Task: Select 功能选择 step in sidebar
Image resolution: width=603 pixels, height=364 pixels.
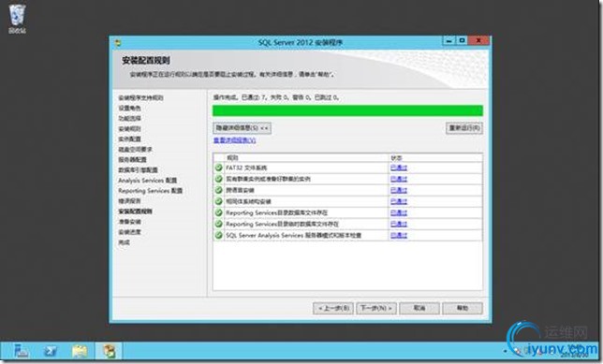Action: coord(129,119)
